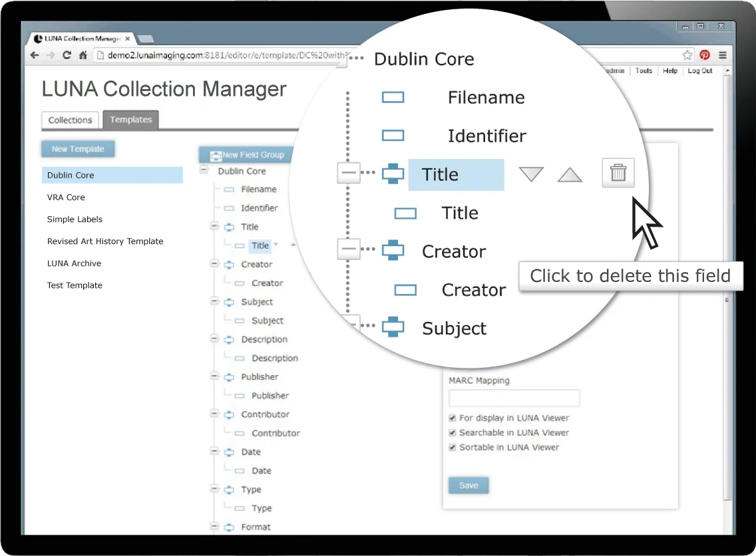
Task: Select the LUNA Archive template
Action: click(x=75, y=263)
